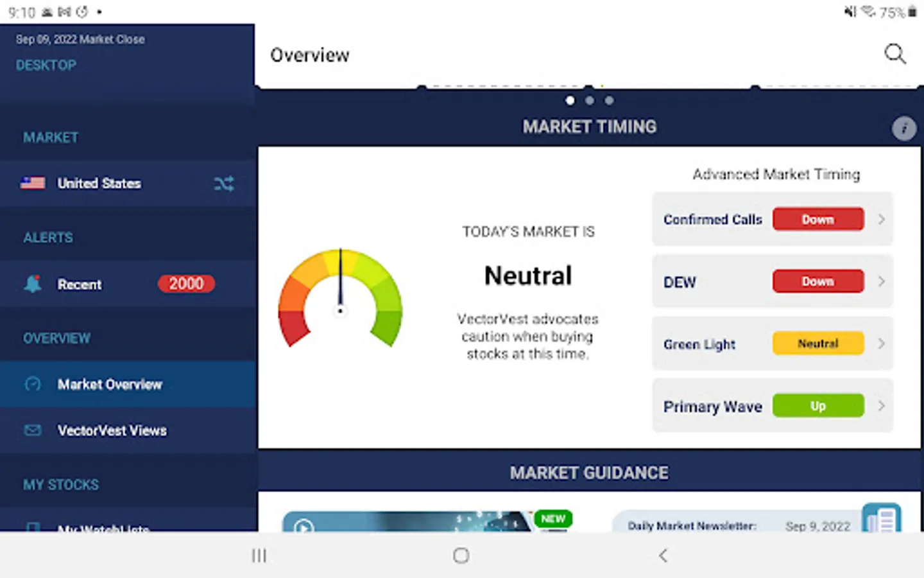Tap the Primary Wave label
This screenshot has height=578, width=924.
713,407
